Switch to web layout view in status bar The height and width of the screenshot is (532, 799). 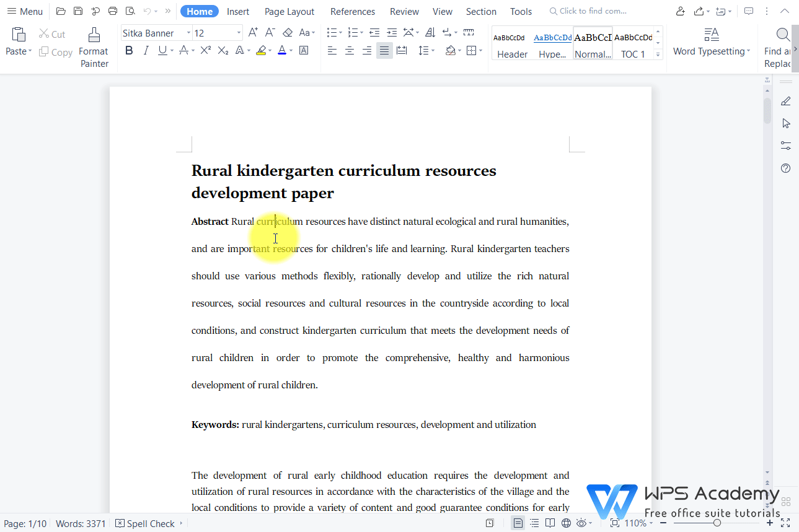(565, 523)
